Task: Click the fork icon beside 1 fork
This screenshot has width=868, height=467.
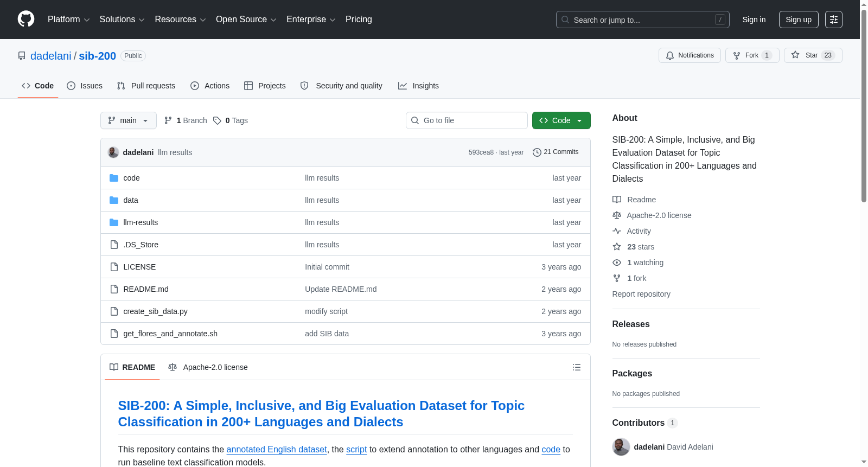Action: pos(617,278)
